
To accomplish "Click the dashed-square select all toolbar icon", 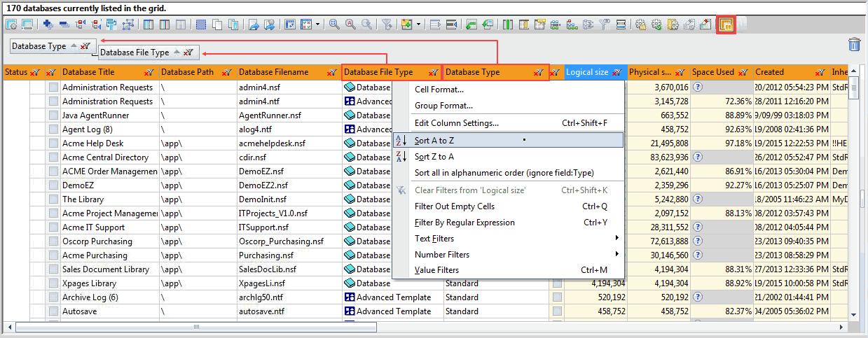I will 201,24.
